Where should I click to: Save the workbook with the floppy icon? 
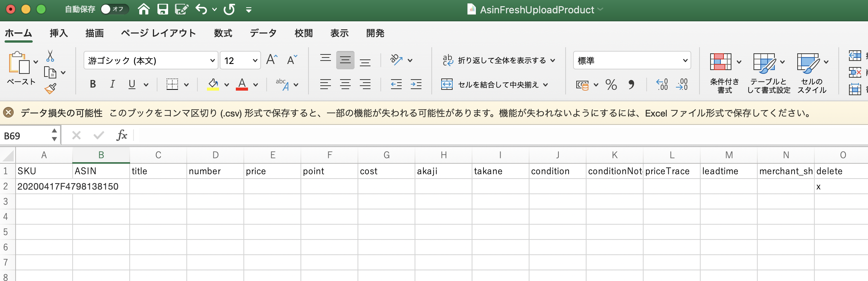[163, 9]
